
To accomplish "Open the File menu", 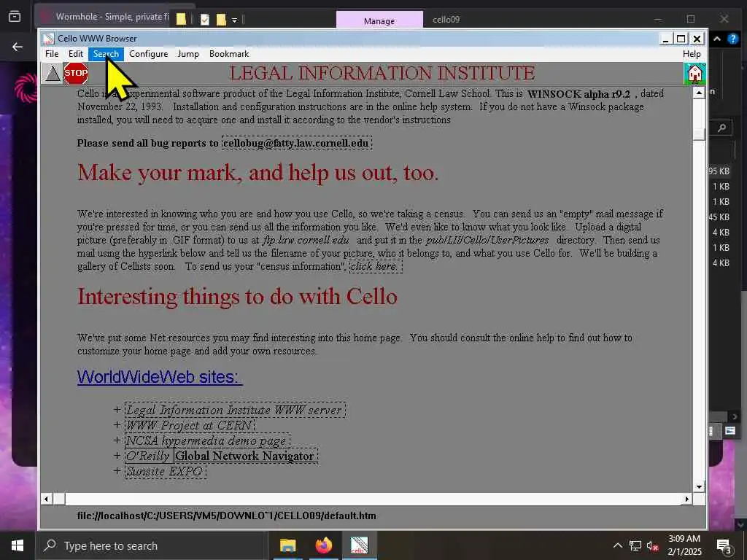I will [x=52, y=54].
